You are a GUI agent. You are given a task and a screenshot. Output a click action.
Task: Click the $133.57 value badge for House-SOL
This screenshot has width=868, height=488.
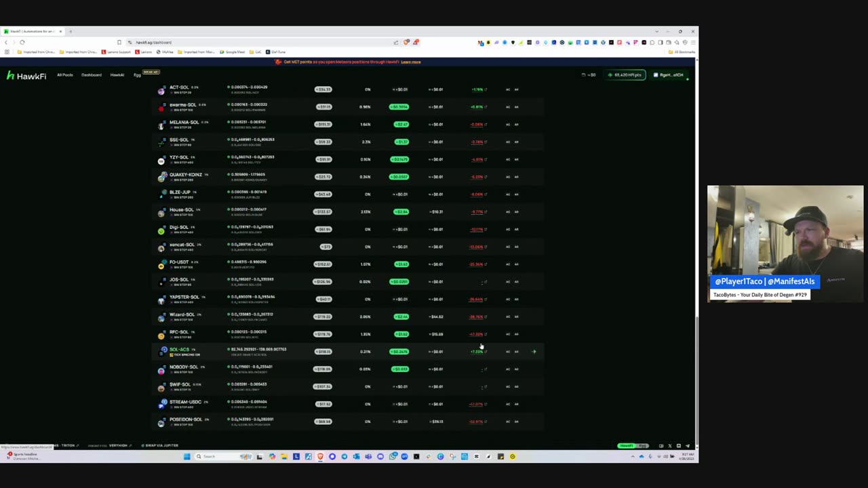(323, 212)
